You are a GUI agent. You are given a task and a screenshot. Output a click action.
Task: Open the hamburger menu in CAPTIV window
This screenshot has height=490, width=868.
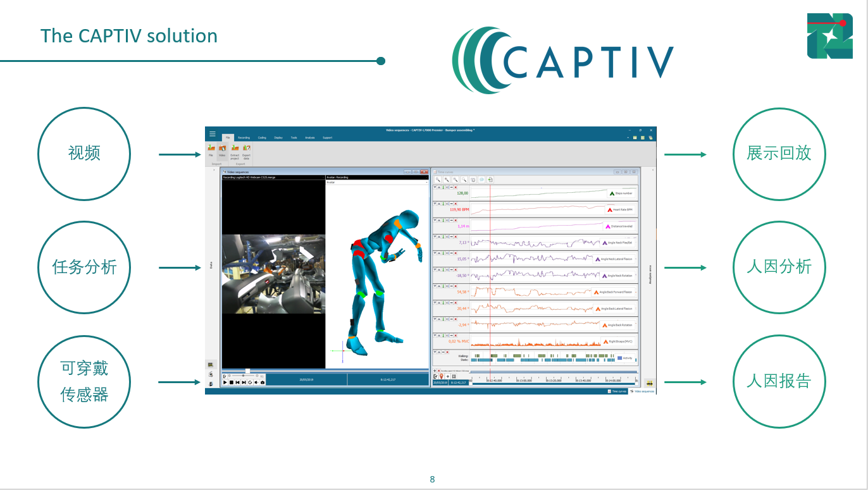213,134
